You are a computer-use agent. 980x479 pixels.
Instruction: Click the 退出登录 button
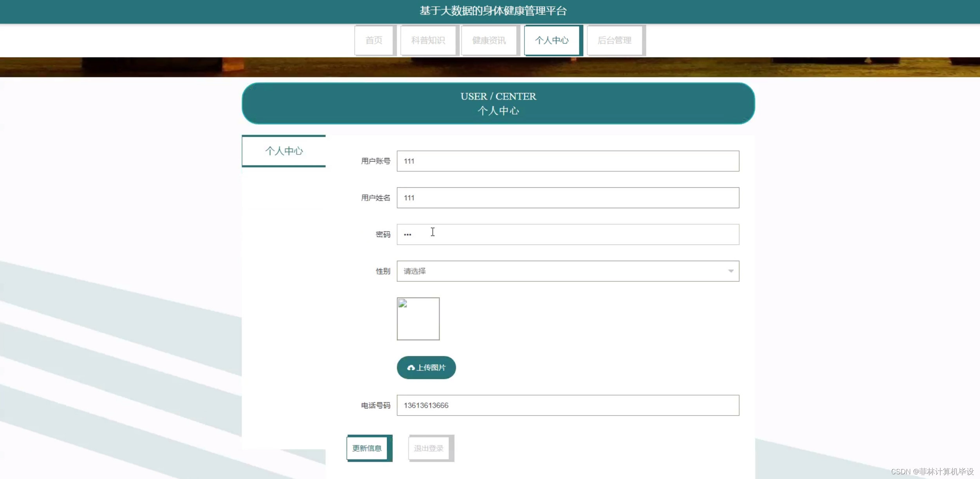tap(429, 448)
